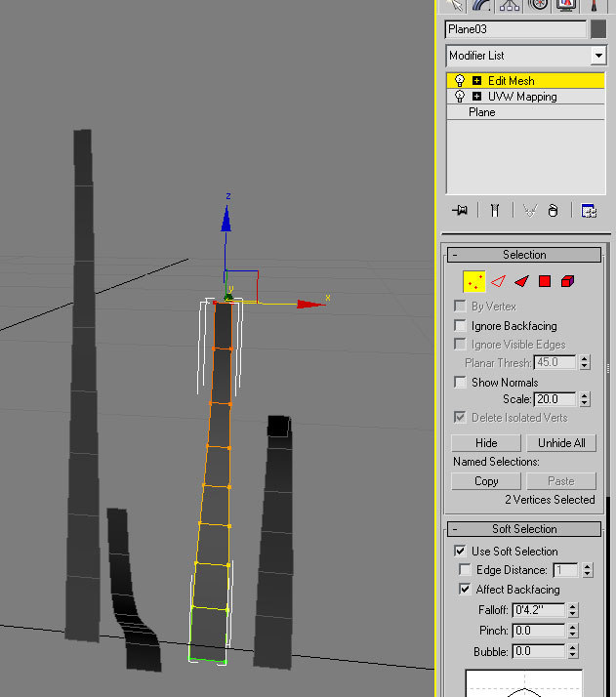This screenshot has width=616, height=697.
Task: Click the Bubble value field
Action: 539,651
